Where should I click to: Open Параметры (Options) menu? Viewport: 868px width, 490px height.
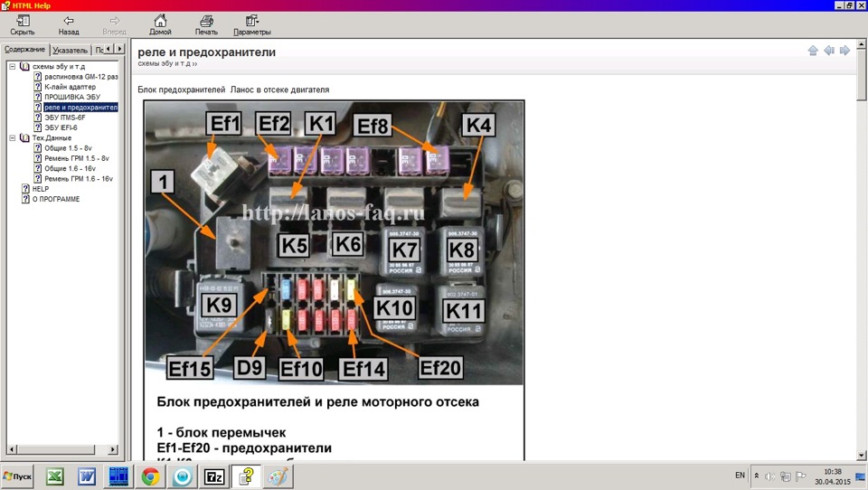252,25
